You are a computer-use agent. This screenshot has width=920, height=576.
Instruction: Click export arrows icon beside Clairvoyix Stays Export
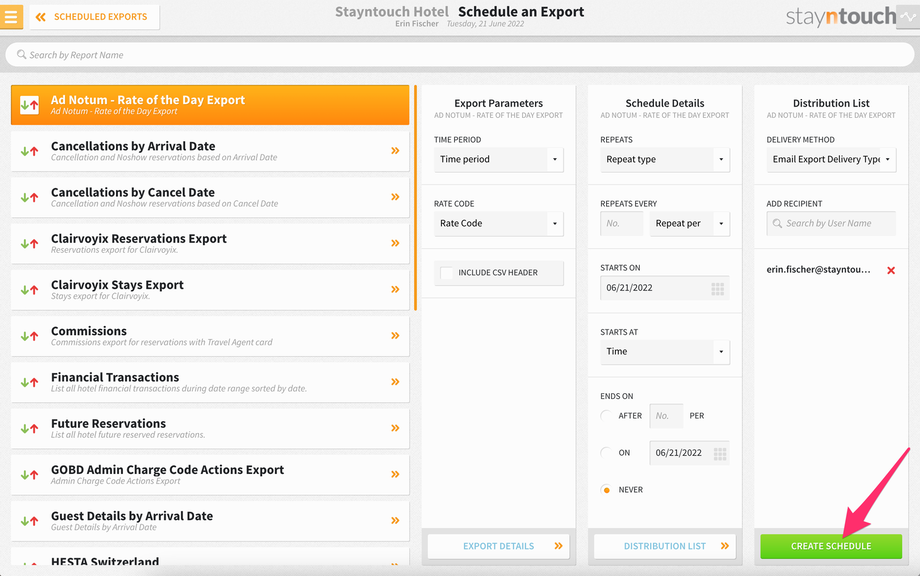pyautogui.click(x=29, y=290)
